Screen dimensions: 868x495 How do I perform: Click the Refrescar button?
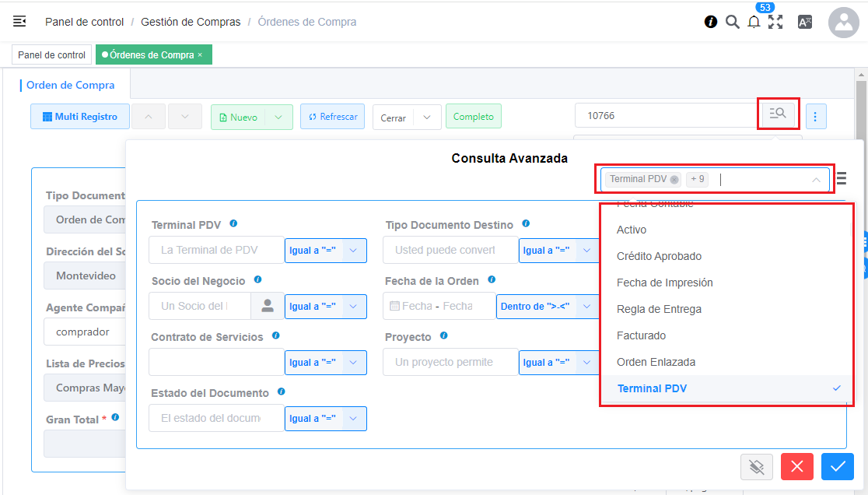click(332, 117)
